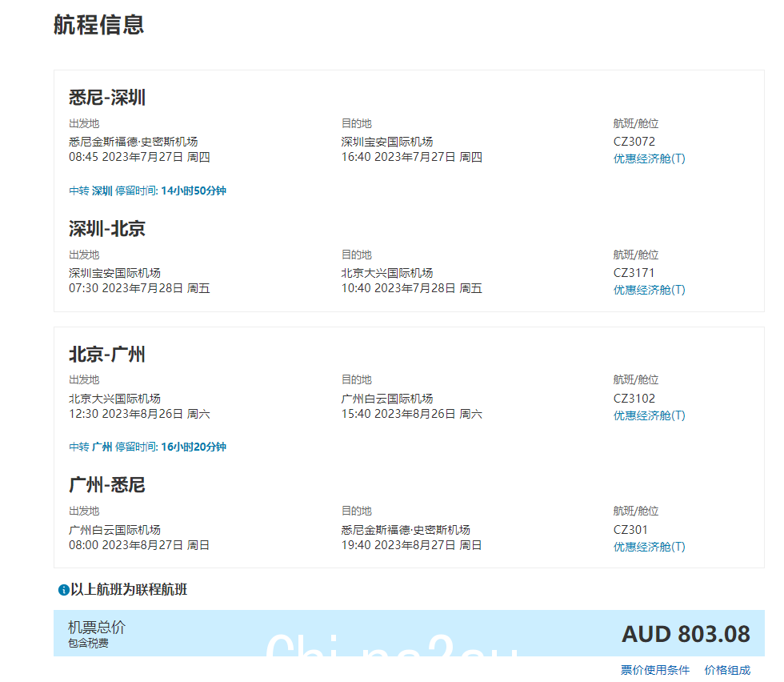The height and width of the screenshot is (682, 784).
Task: Click departure time 07:30 2023年7月28日 周五
Action: click(139, 288)
